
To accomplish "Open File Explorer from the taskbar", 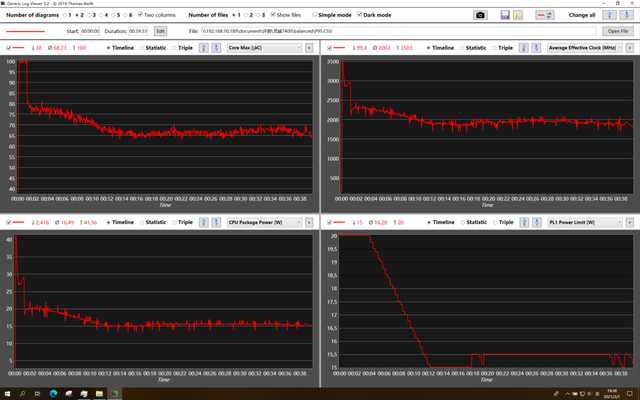I will 99,393.
